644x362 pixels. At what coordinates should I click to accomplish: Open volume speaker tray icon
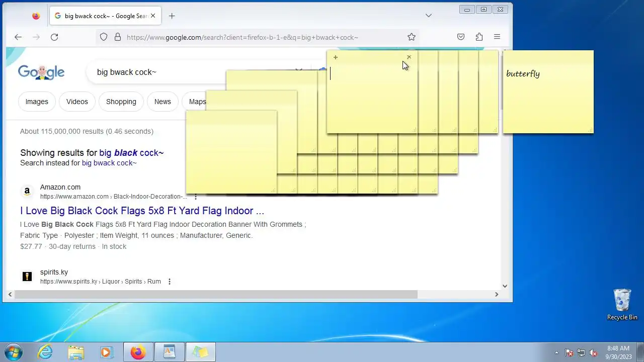593,352
